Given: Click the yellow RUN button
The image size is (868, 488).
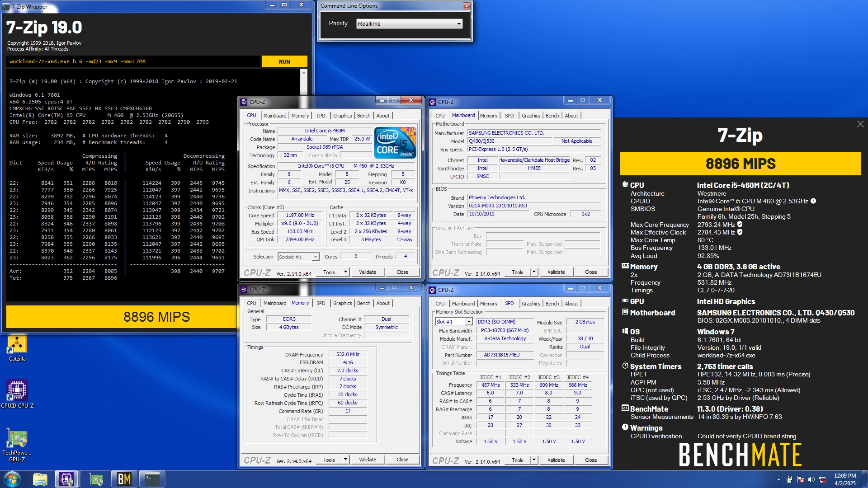Looking at the screenshot, I should tap(284, 61).
